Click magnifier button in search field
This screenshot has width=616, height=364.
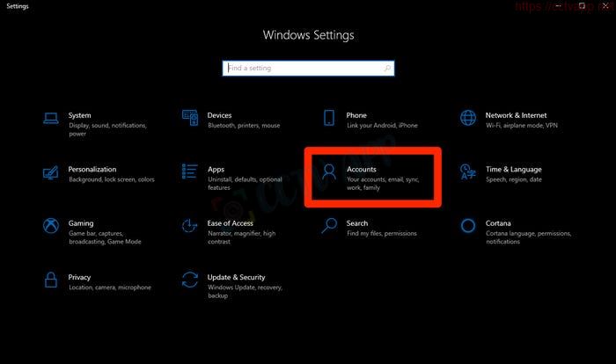[x=388, y=68]
